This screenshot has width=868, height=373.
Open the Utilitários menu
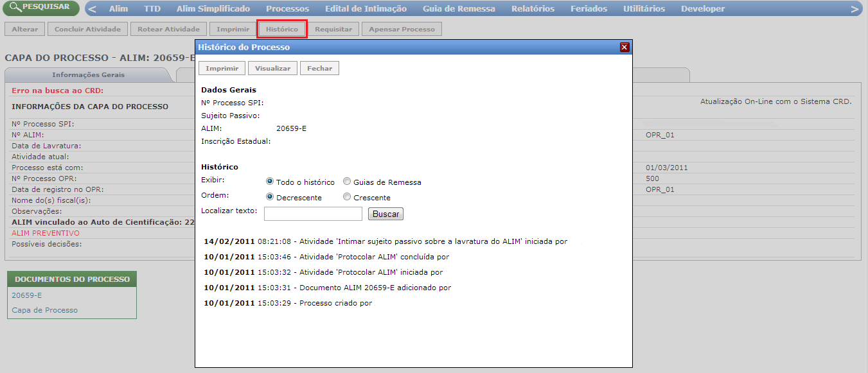644,9
